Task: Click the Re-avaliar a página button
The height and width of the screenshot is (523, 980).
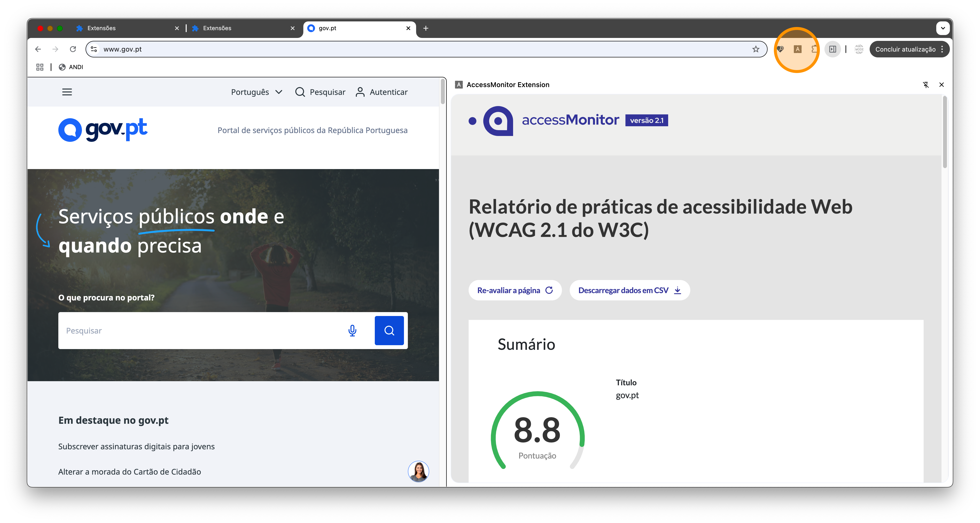Action: (515, 290)
